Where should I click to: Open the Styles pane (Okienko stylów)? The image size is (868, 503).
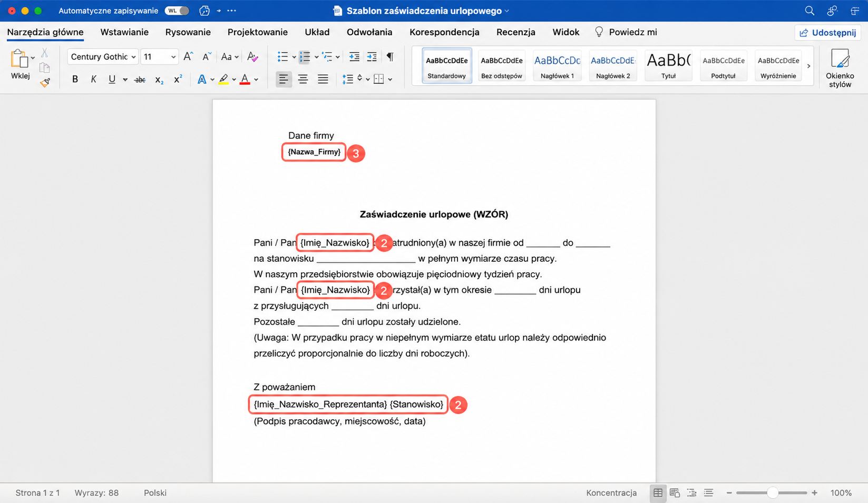coord(840,68)
